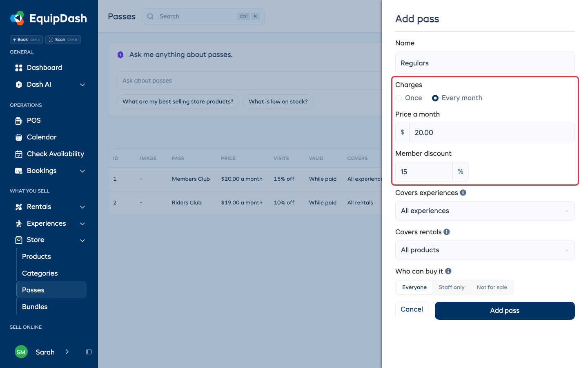Open Bundles in Store submenu
Image resolution: width=588 pixels, height=368 pixels.
(51, 307)
